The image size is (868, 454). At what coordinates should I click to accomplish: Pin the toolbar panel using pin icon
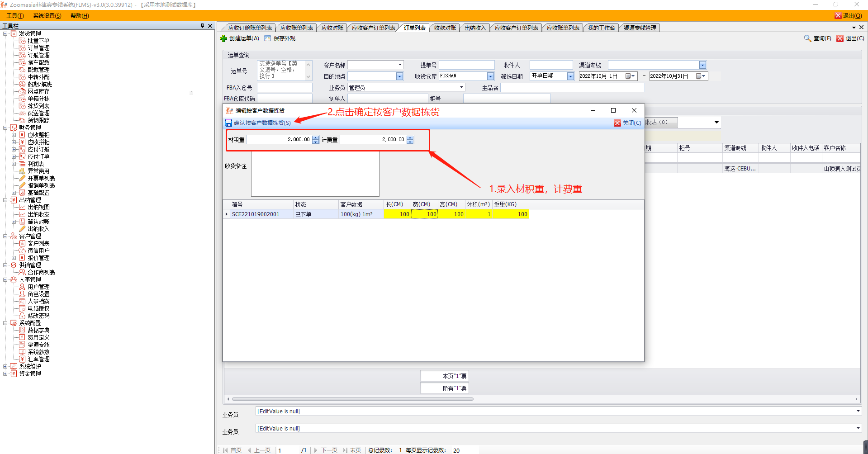[x=202, y=26]
